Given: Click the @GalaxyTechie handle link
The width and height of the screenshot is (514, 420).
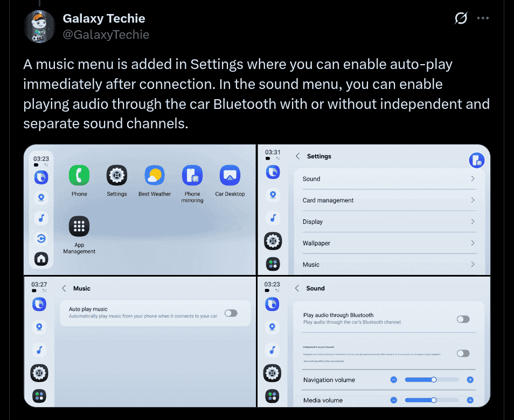Looking at the screenshot, I should tap(106, 35).
